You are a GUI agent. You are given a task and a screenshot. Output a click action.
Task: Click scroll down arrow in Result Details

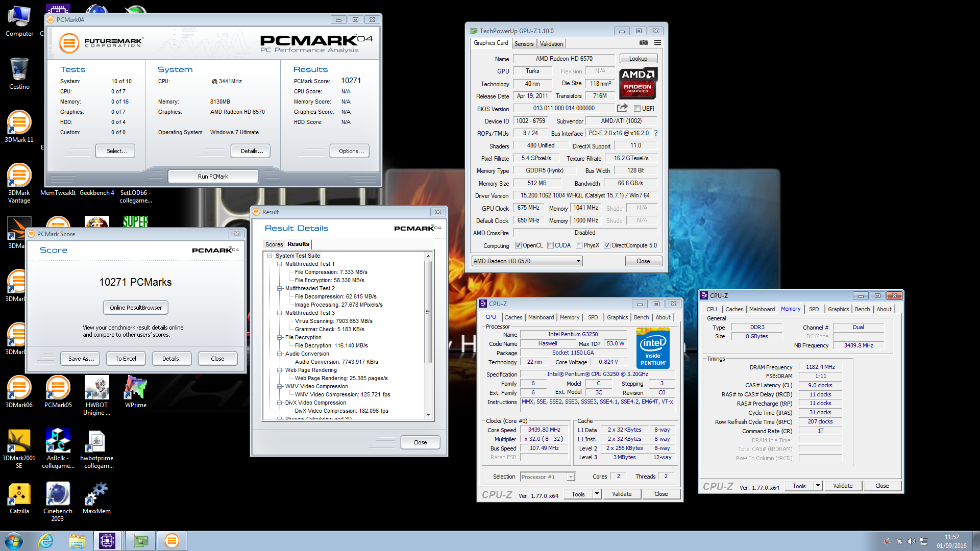click(428, 416)
